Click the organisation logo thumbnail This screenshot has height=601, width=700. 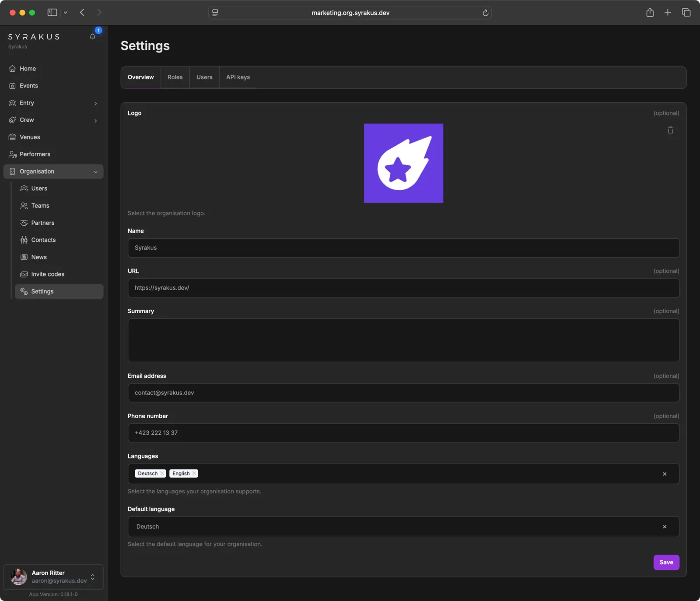pos(403,163)
